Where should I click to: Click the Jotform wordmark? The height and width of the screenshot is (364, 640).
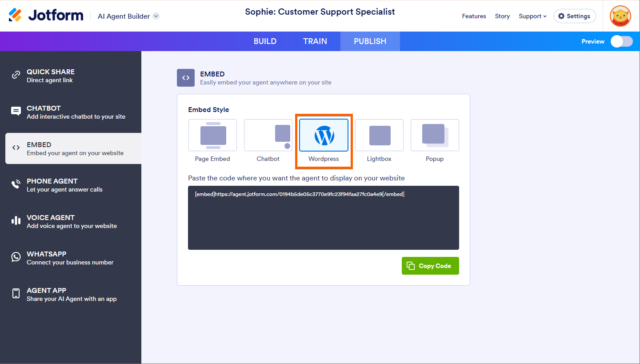click(x=56, y=16)
